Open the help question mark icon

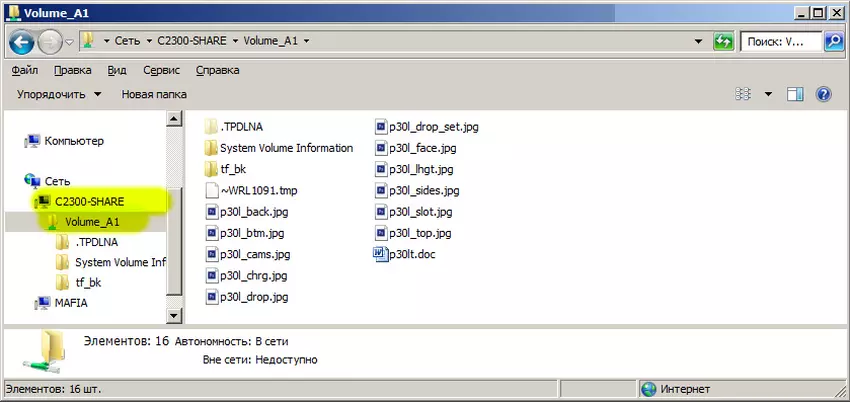pos(824,94)
